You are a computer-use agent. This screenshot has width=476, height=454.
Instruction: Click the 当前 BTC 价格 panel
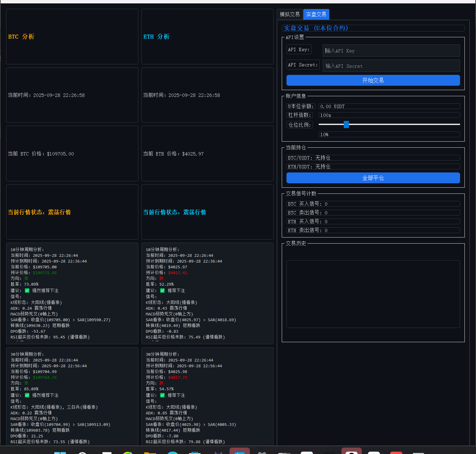72,153
